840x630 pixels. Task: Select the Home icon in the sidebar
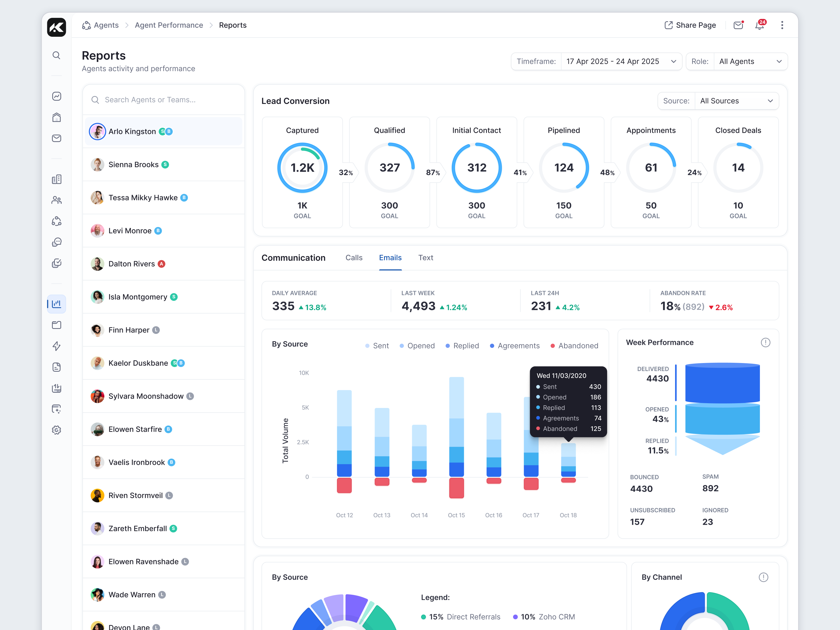click(56, 117)
